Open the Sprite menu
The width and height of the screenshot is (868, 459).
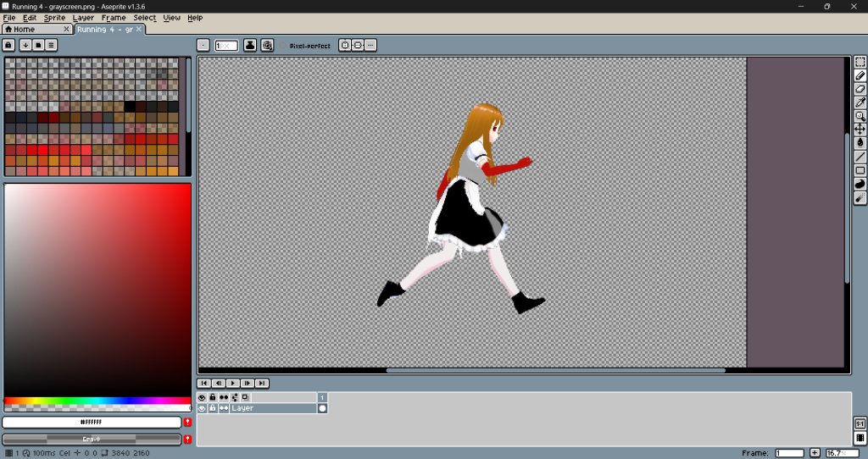[x=54, y=18]
